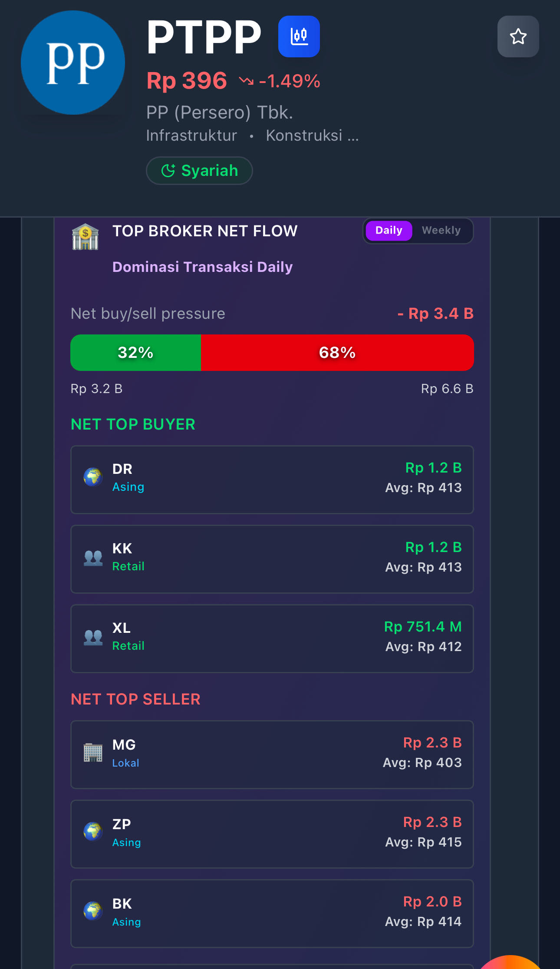Switch to the Weekly tab
Viewport: 560px width, 969px height.
pyautogui.click(x=441, y=230)
